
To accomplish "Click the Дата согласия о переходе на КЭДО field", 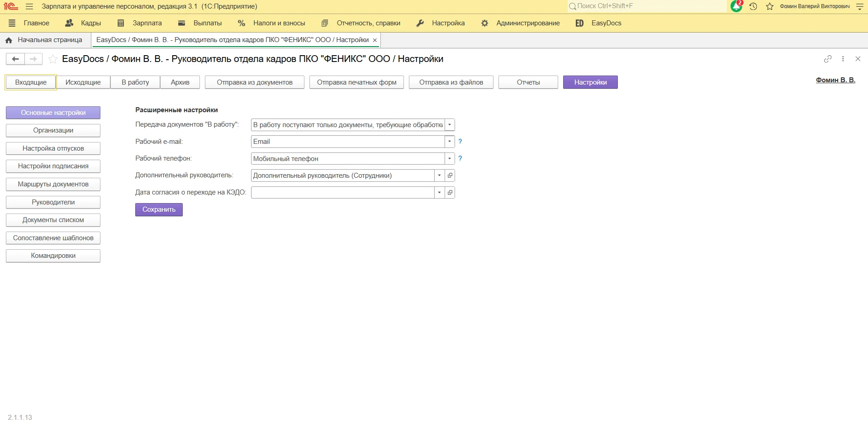I will click(x=342, y=193).
